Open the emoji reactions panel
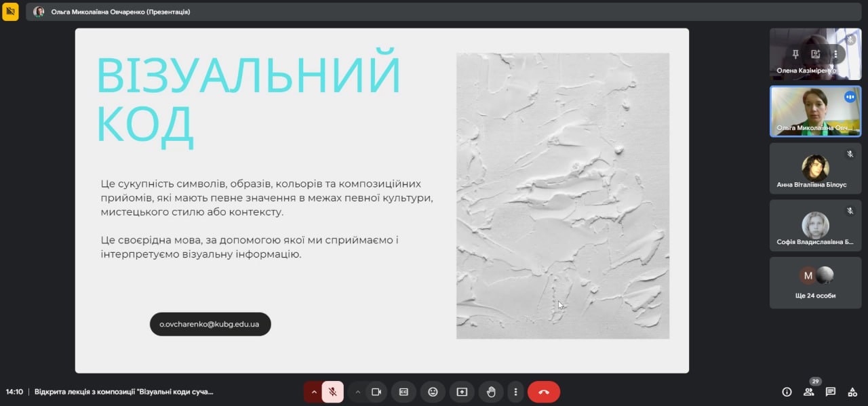 (433, 392)
